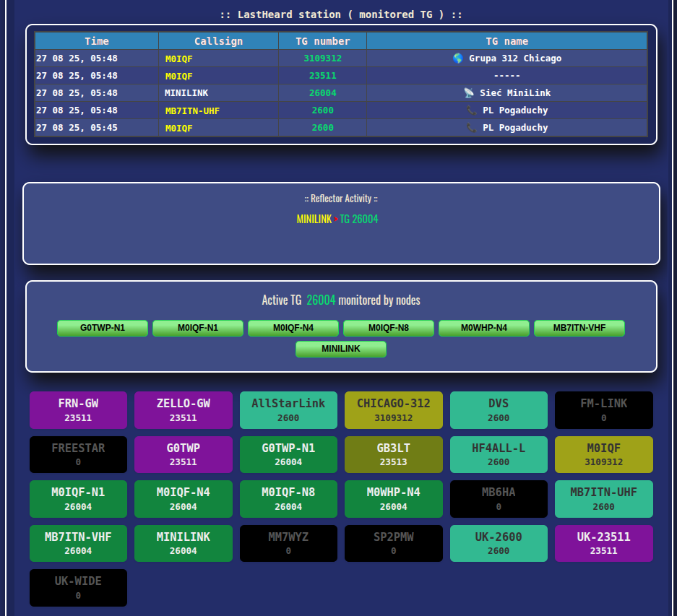This screenshot has height=616, width=677.
Task: Open the HF4ALL-L node tile
Action: click(499, 455)
